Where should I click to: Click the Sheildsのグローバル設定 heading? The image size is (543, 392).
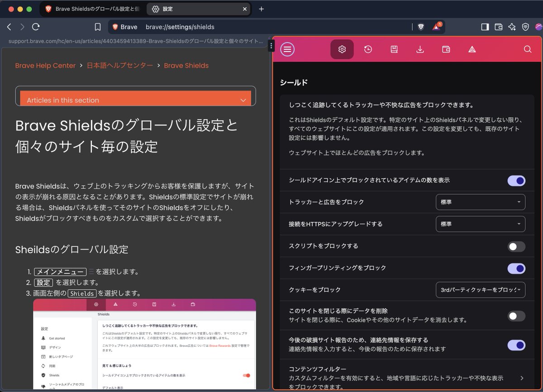[x=71, y=250]
